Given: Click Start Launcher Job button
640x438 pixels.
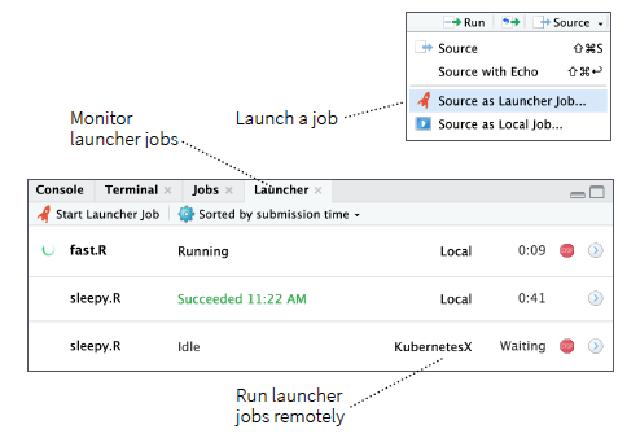Looking at the screenshot, I should [98, 214].
